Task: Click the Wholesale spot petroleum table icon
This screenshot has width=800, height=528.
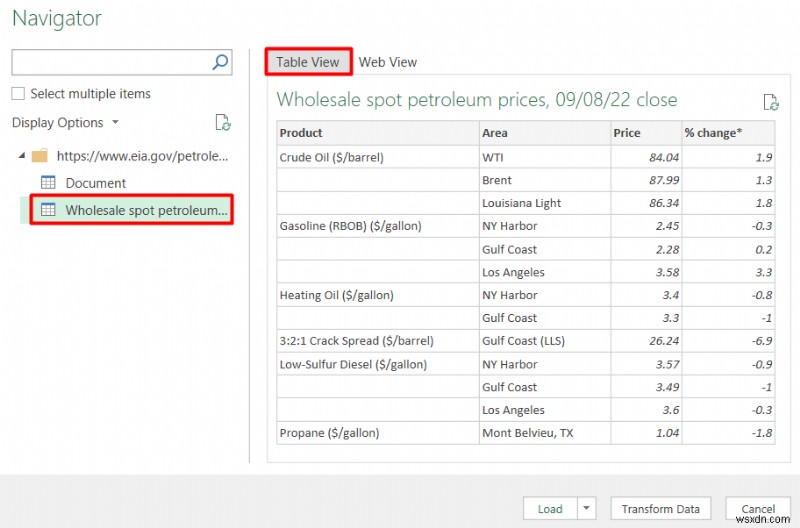Action: coord(48,210)
